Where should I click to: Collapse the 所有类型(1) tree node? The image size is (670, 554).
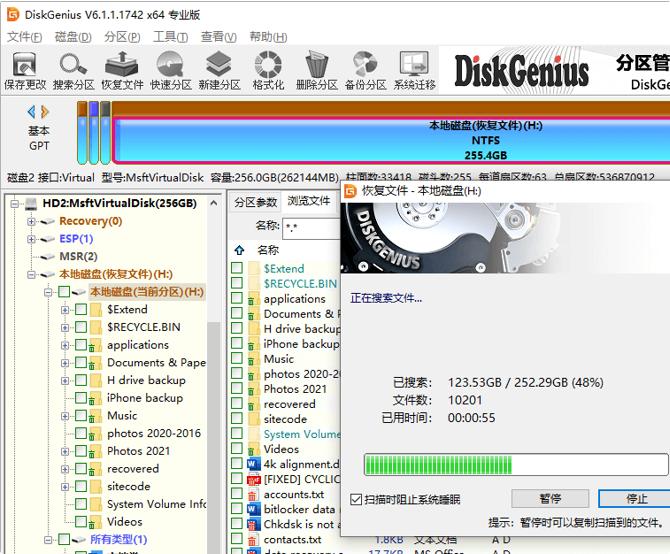tap(48, 539)
